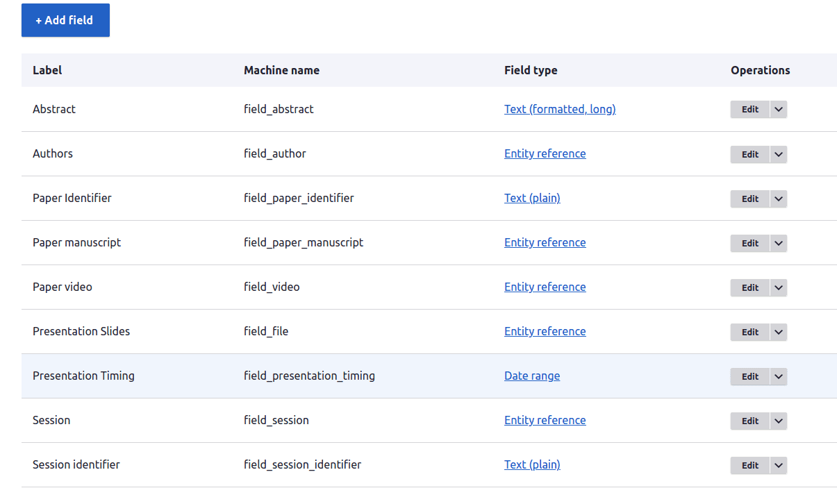Image resolution: width=837 pixels, height=504 pixels.
Task: Click machine name field_paper_identifier
Action: pos(299,198)
